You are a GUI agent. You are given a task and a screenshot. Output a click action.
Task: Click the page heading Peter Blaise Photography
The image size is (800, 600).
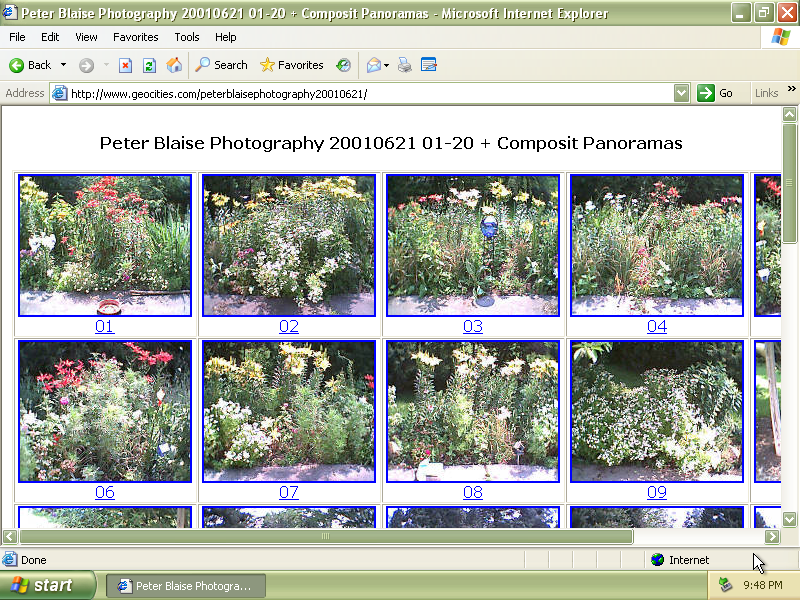(391, 143)
